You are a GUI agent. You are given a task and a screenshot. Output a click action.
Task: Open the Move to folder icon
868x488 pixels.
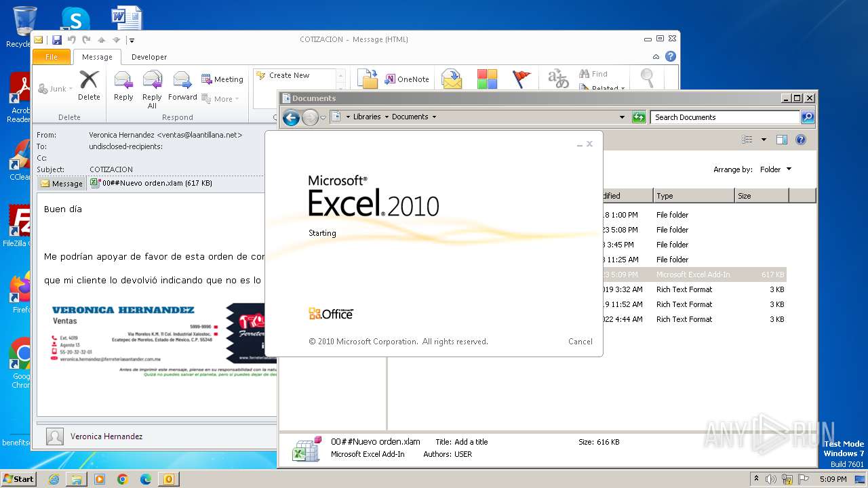tap(368, 79)
